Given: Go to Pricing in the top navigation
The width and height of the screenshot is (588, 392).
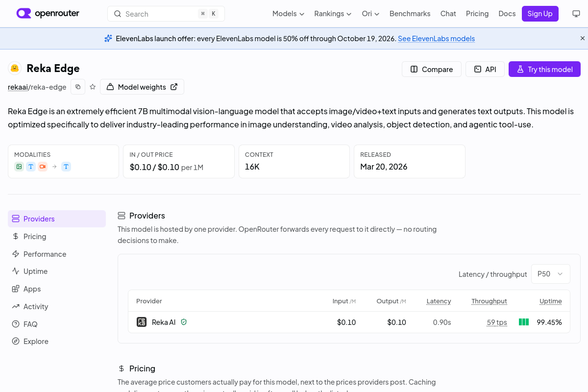Looking at the screenshot, I should pos(477,14).
